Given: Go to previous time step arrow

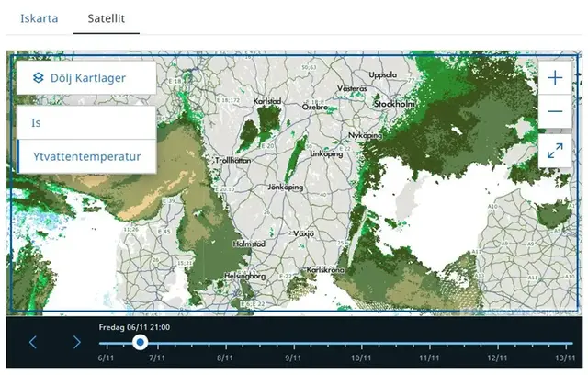Looking at the screenshot, I should tap(33, 342).
